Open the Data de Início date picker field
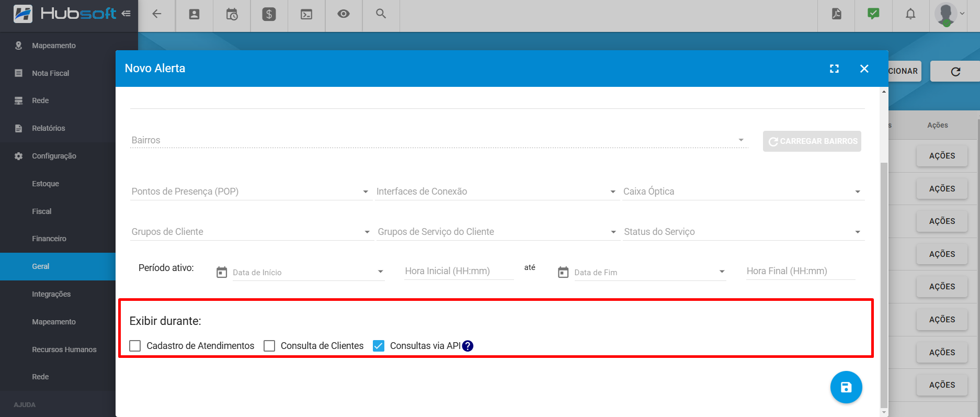 [x=309, y=272]
